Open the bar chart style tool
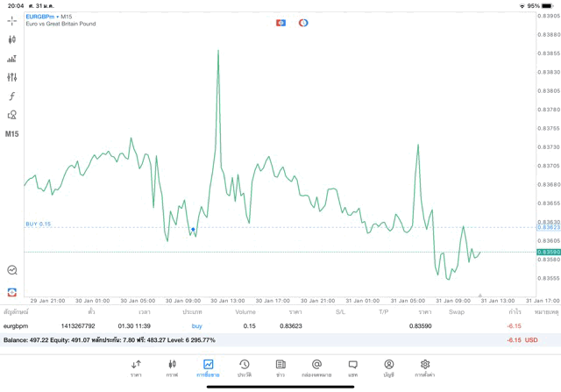 tap(12, 59)
